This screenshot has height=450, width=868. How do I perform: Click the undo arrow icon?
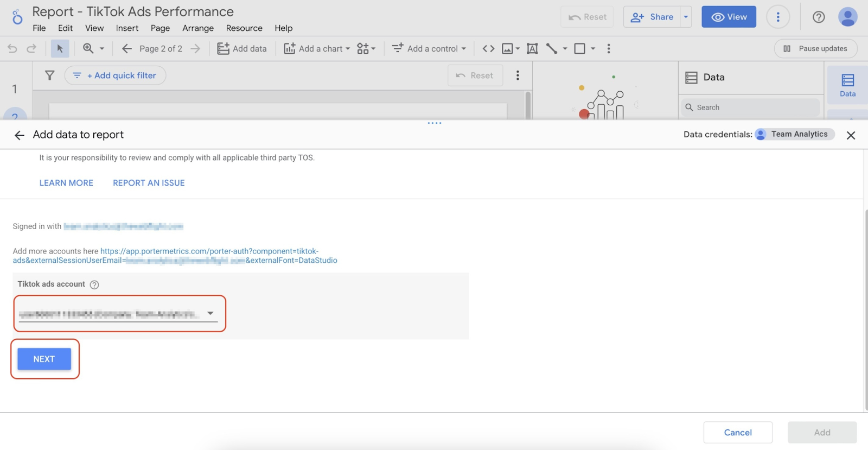click(12, 48)
